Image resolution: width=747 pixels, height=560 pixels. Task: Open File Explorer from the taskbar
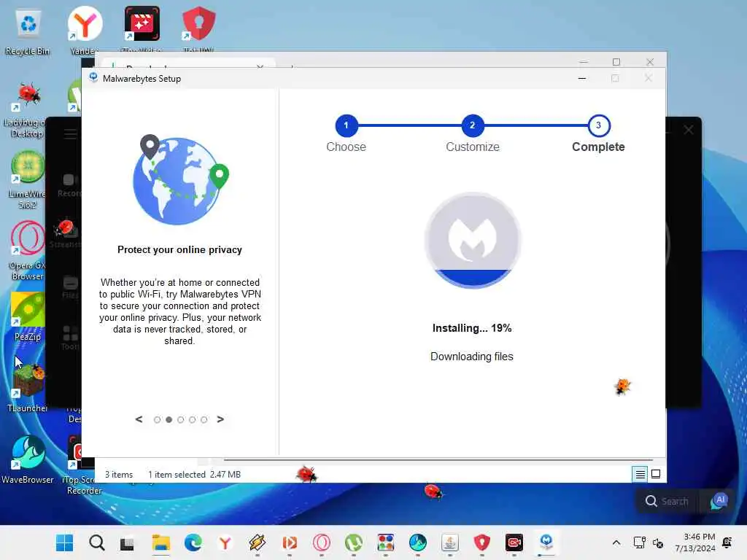point(161,542)
